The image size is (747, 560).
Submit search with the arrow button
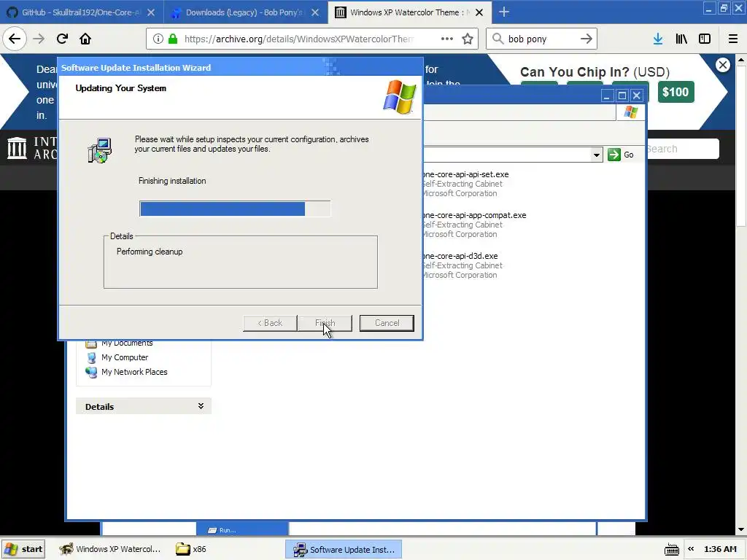pos(587,39)
